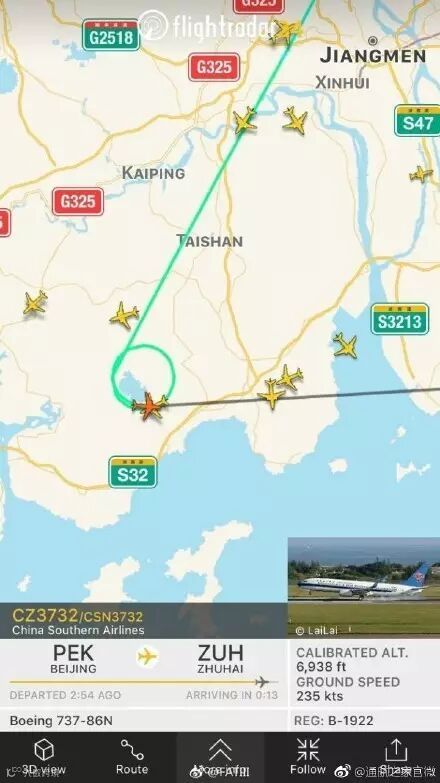Viewport: 440px width, 783px height.
Task: Select yellow aircraft below S47 road sign
Action: coord(421,174)
